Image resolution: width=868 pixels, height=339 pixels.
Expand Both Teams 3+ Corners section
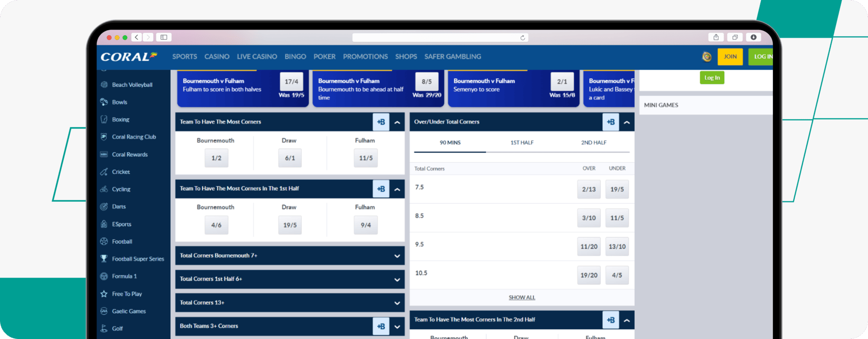pyautogui.click(x=397, y=326)
